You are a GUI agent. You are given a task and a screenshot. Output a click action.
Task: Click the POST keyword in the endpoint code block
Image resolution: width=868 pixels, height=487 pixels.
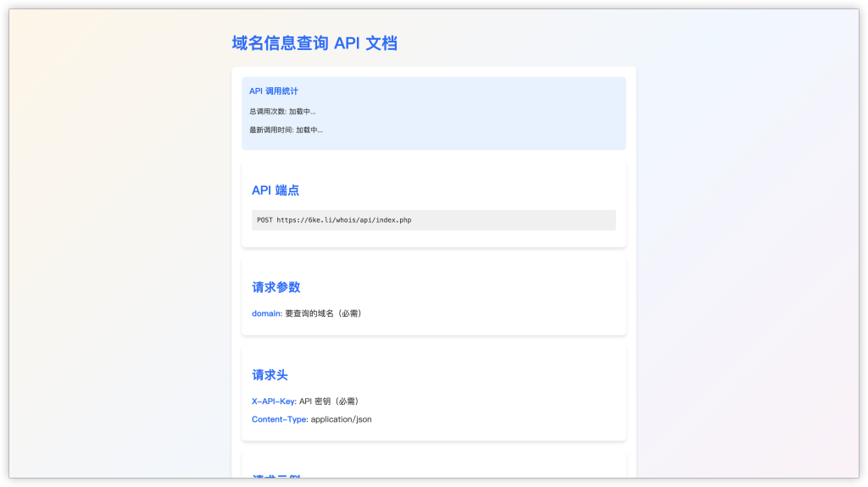[x=264, y=220]
